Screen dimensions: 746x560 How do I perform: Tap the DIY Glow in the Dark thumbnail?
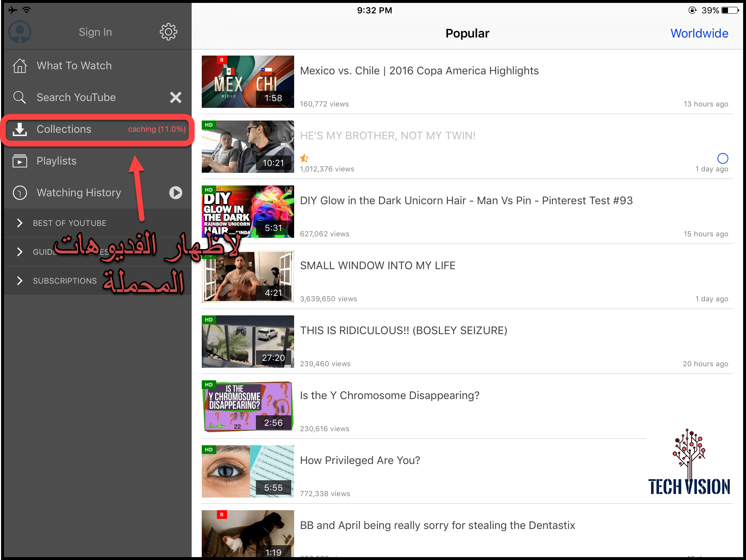pos(248,212)
